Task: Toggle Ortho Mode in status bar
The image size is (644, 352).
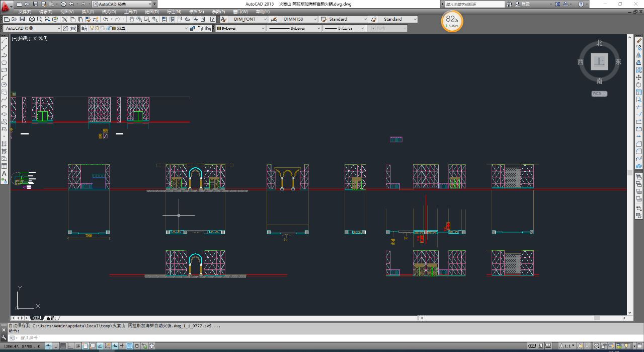Action: pyautogui.click(x=70, y=346)
